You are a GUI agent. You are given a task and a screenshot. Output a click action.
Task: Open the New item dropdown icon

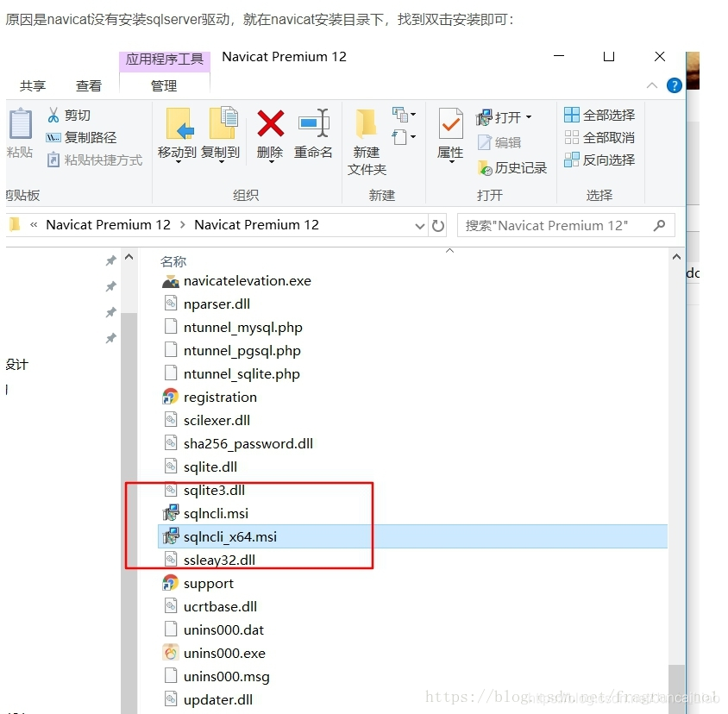click(x=404, y=114)
